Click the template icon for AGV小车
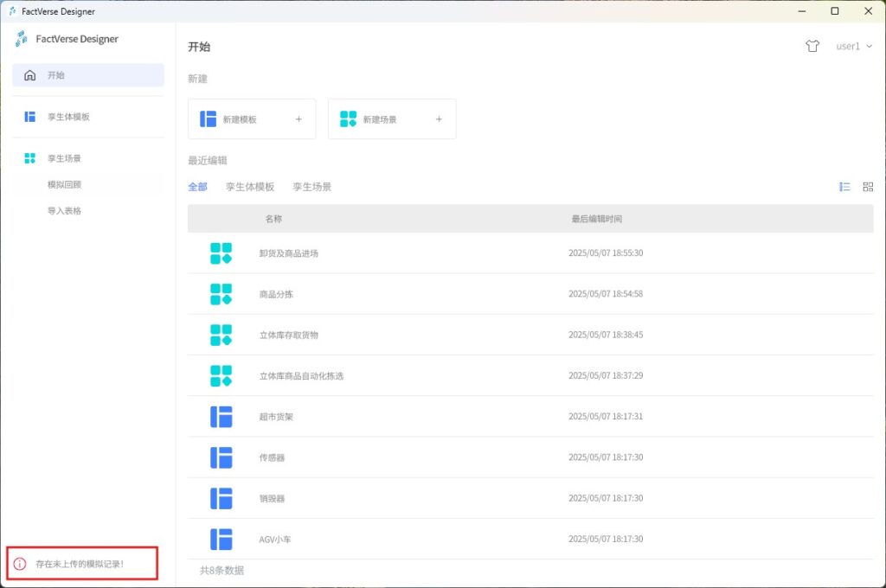This screenshot has width=886, height=588. 221,540
